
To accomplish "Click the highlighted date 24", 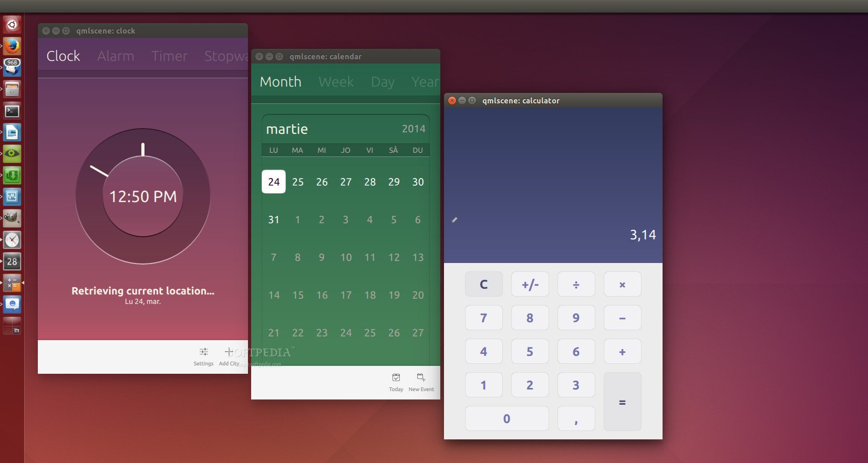I will click(x=274, y=182).
